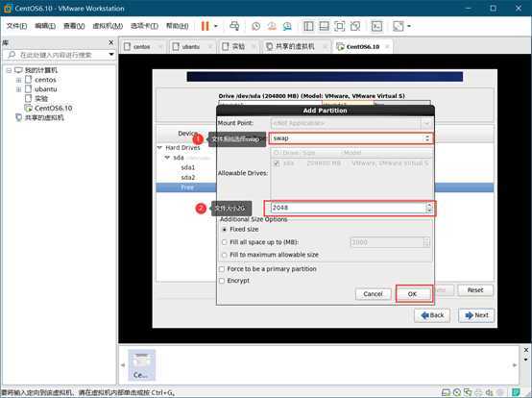
Task: Expand the centos tree node
Action: 18,80
